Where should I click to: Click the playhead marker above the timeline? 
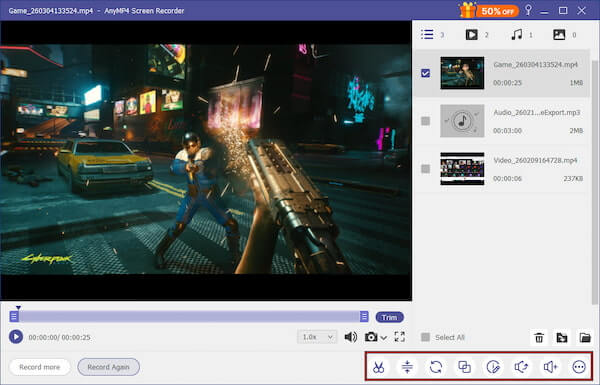[18, 307]
